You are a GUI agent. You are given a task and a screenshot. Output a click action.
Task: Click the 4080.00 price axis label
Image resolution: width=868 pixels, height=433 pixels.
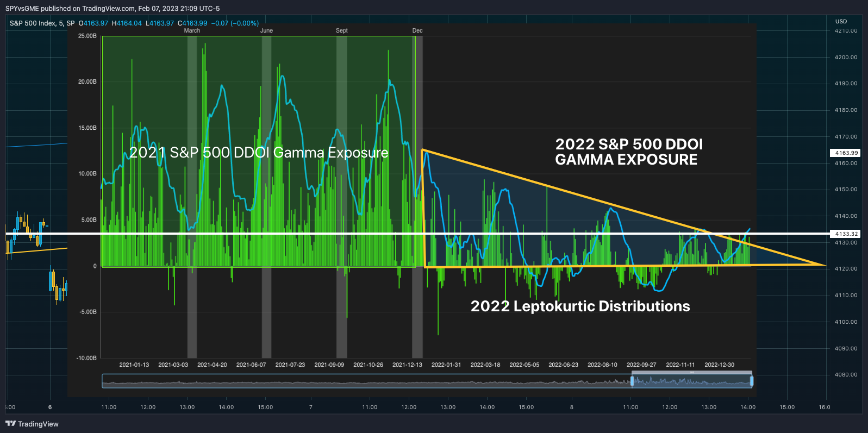846,375
